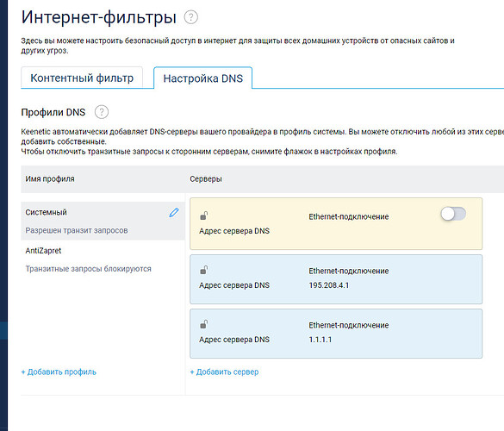Click Имя профиля column header
Image resolution: width=504 pixels, height=431 pixels.
(50, 178)
